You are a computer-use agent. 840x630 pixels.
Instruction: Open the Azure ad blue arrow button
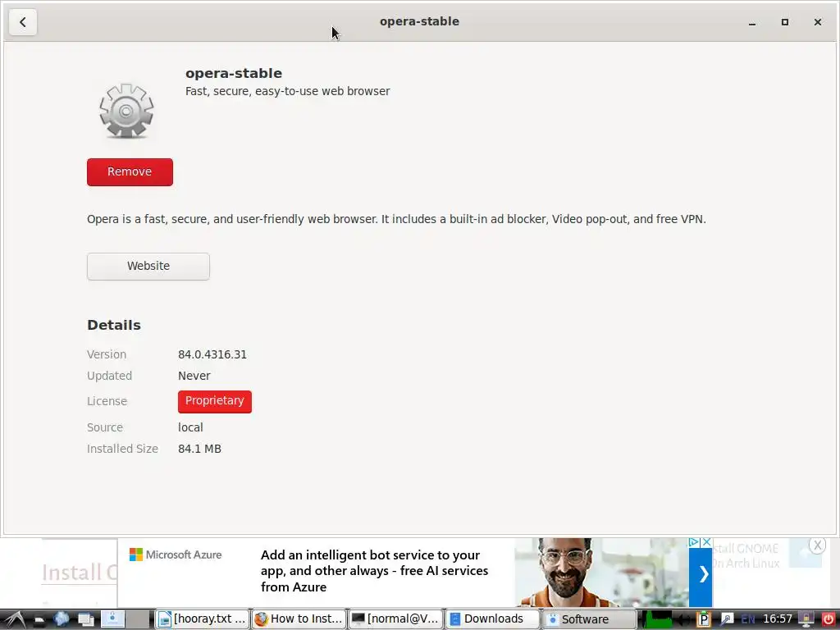[701, 577]
